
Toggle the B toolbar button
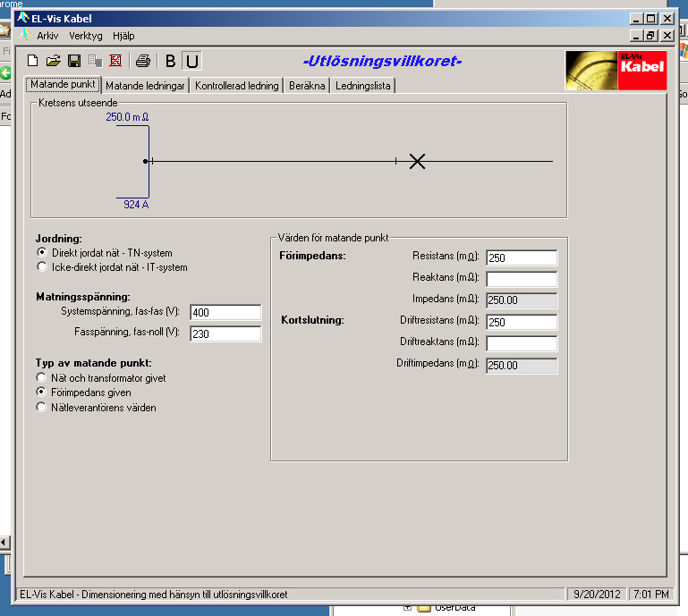pos(171,61)
